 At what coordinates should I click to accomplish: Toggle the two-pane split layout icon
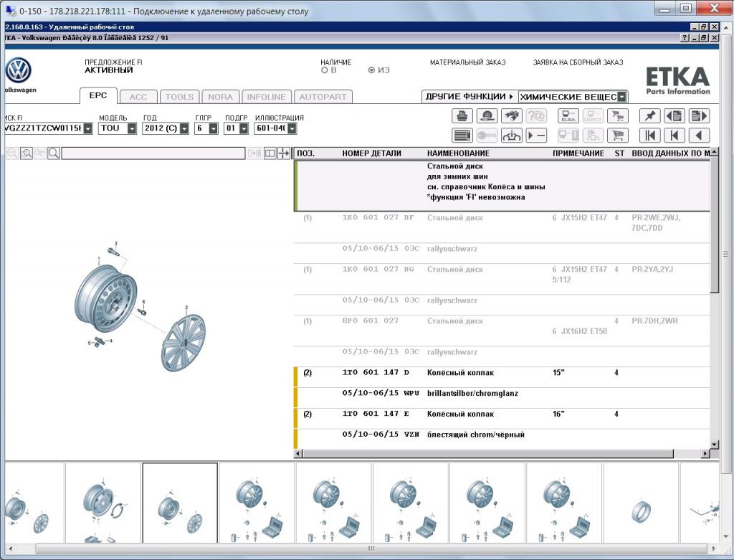(270, 153)
